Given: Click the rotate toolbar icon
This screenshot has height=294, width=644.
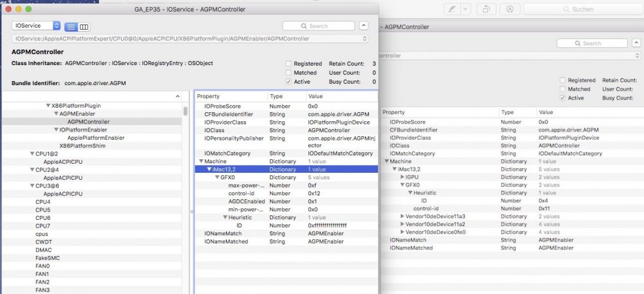Looking at the screenshot, I should 487,9.
